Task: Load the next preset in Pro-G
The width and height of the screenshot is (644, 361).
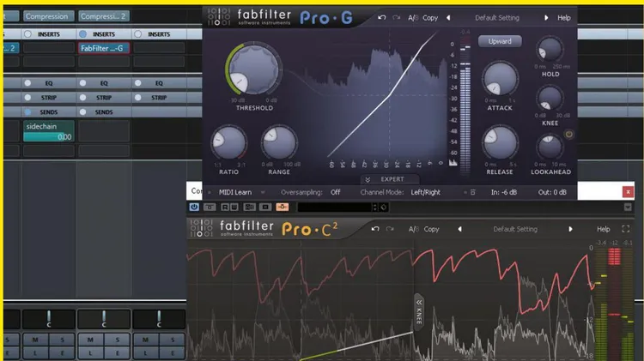Action: [546, 18]
